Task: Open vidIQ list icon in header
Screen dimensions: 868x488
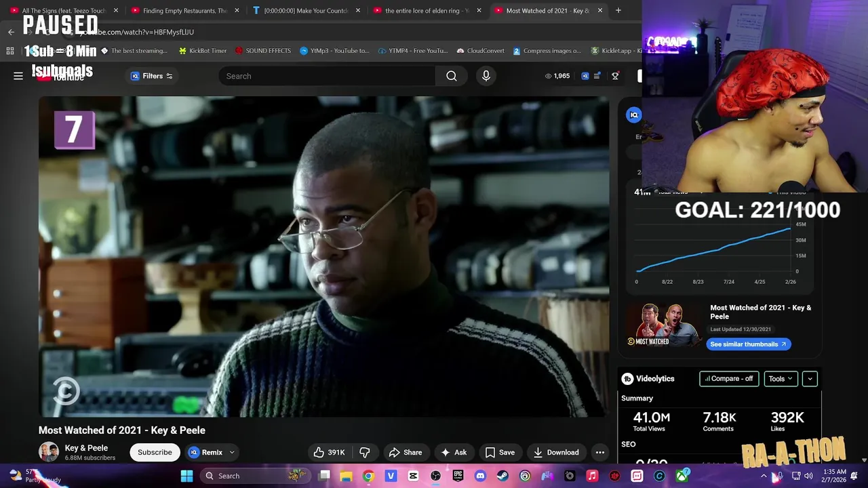Action: 597,76
